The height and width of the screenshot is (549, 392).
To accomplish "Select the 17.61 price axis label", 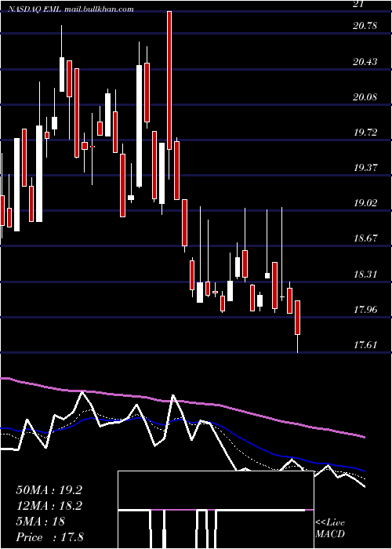I will click(365, 345).
